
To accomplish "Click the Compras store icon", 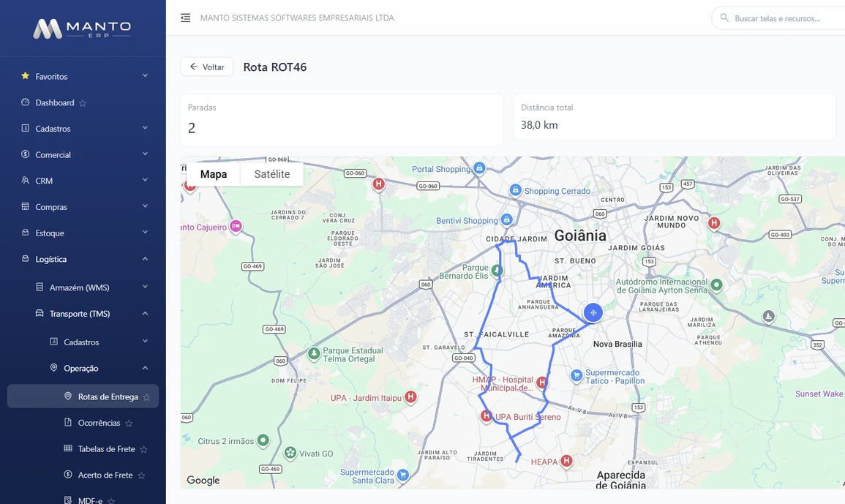I will coord(26,206).
